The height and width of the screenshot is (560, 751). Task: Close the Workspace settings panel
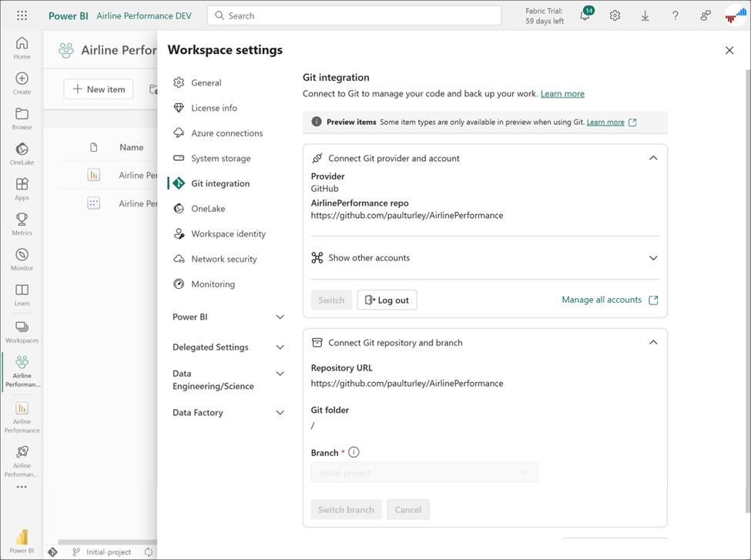coord(729,50)
